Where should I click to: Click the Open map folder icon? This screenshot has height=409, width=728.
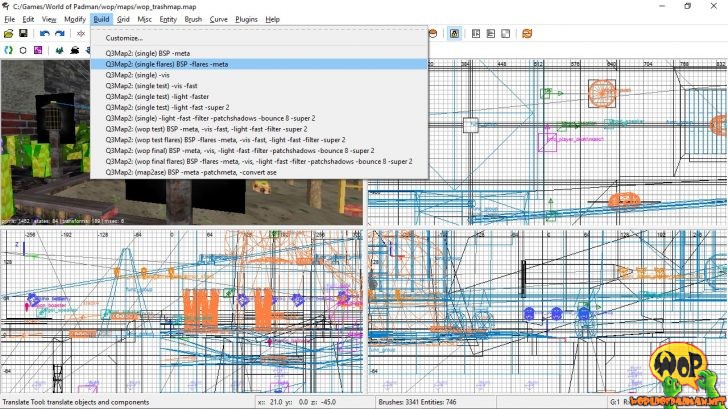tap(8, 33)
